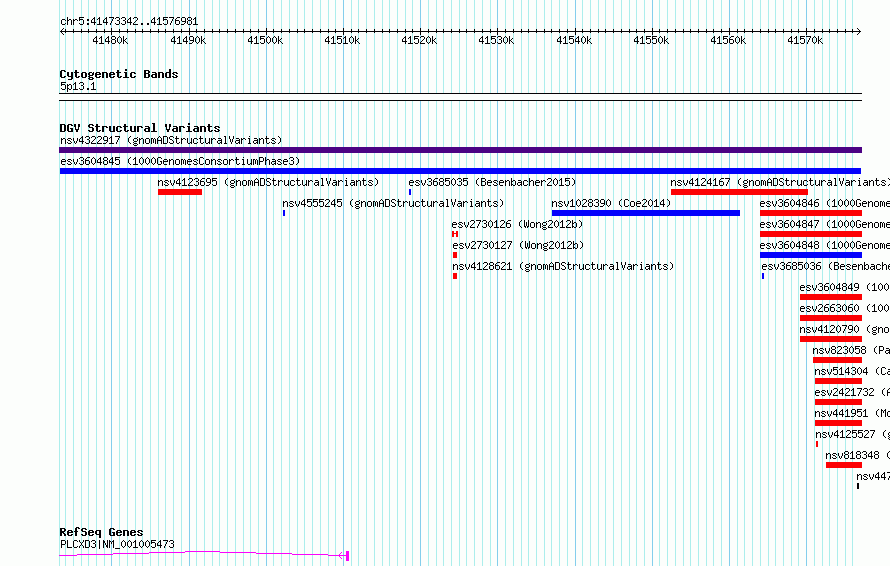Open the esv3604849 variant label
890x566 pixels.
(x=845, y=287)
